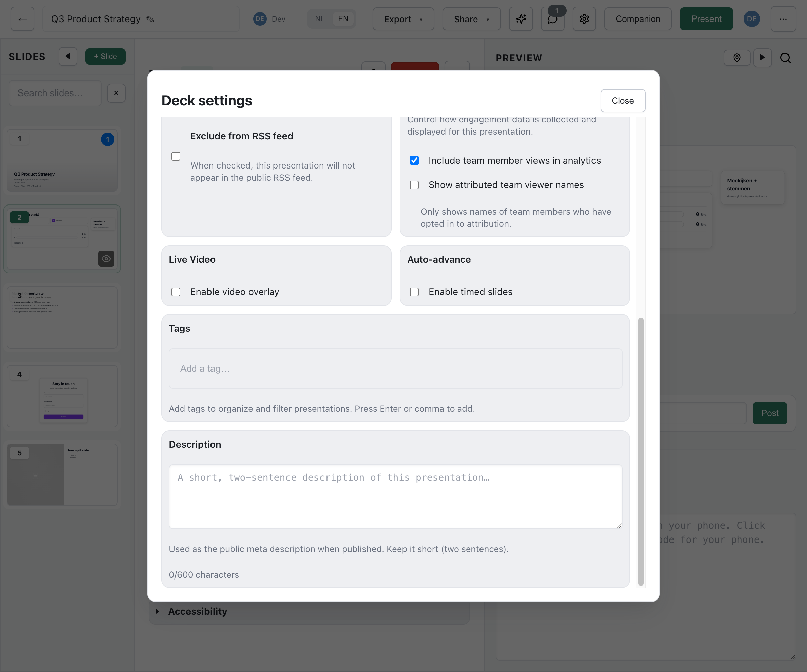Switch language to NL

tap(319, 19)
